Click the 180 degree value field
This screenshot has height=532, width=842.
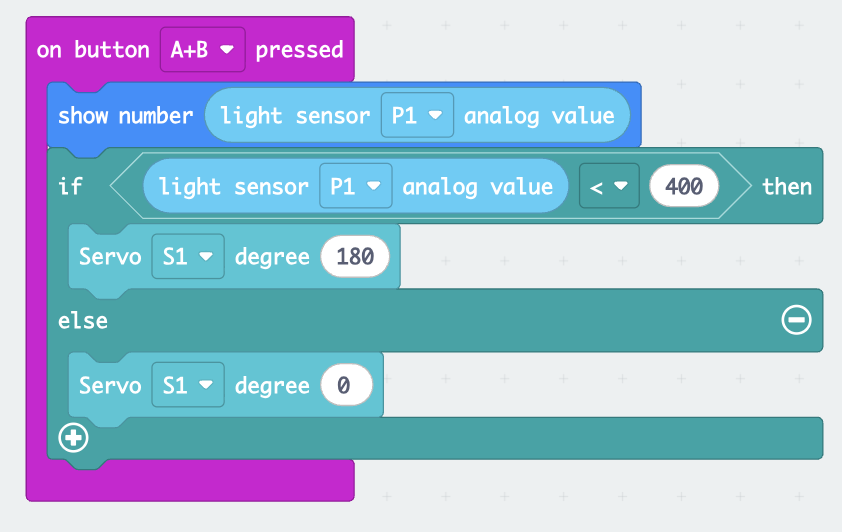tap(355, 257)
